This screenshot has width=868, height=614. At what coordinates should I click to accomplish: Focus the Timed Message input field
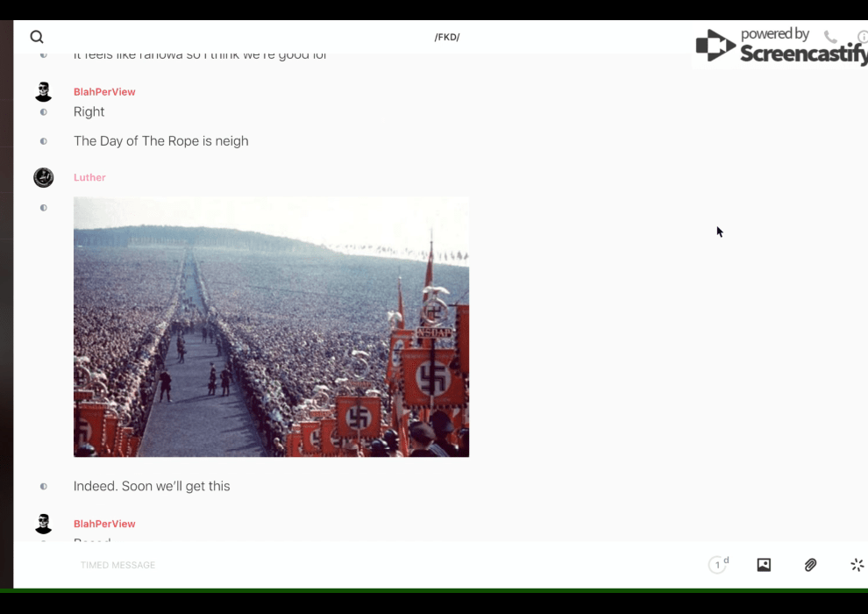(351, 565)
